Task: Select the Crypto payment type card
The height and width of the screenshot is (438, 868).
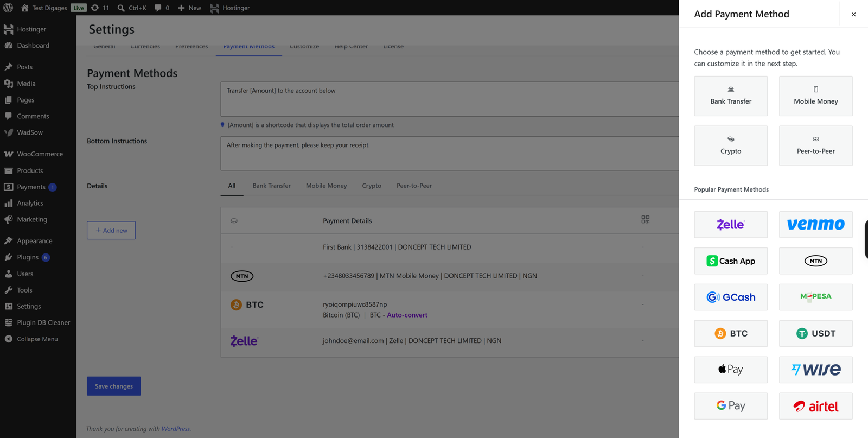Action: pyautogui.click(x=731, y=145)
